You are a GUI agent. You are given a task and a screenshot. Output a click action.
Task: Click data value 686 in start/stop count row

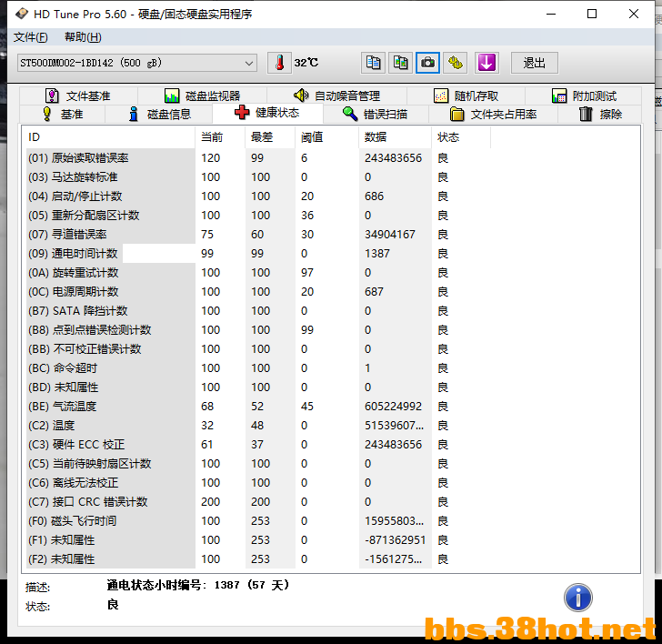click(374, 196)
